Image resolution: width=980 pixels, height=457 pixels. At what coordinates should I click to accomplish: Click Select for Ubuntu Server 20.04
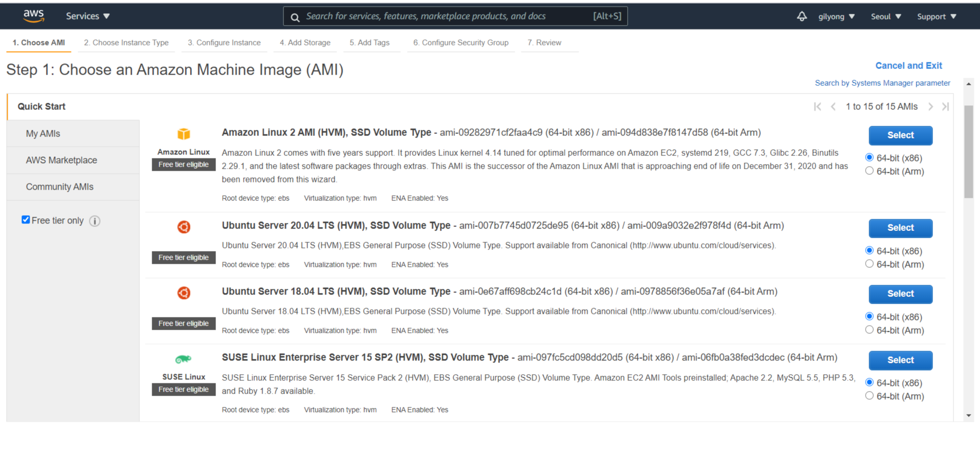click(x=900, y=228)
